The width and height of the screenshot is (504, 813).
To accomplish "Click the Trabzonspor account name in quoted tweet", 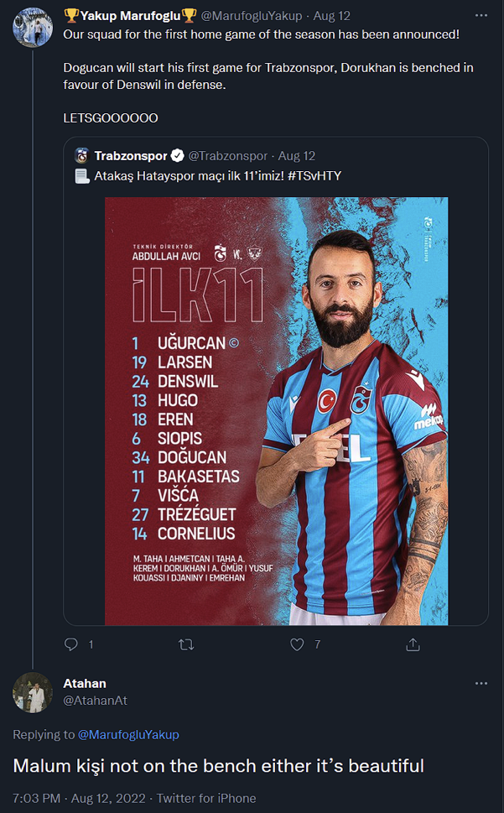I will pos(130,156).
